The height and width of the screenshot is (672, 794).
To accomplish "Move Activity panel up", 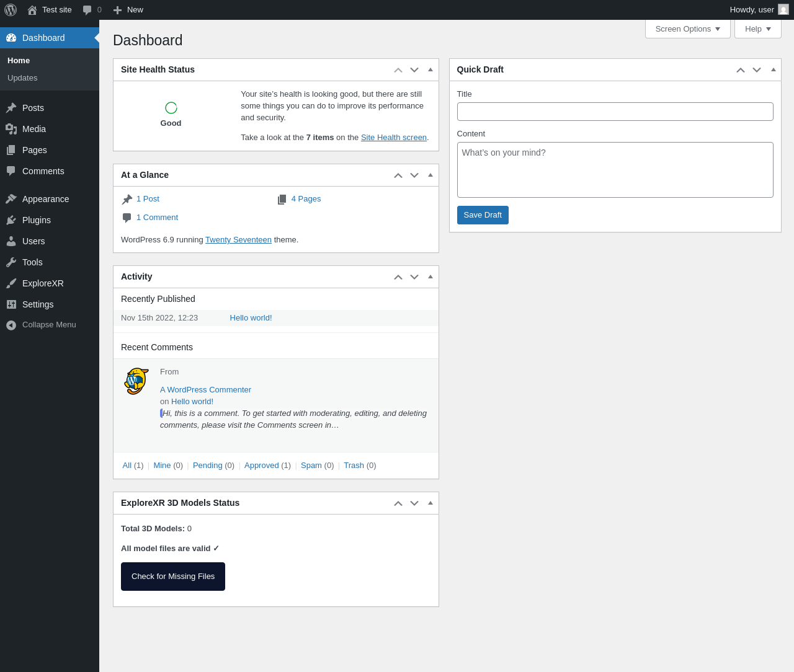I will click(398, 277).
